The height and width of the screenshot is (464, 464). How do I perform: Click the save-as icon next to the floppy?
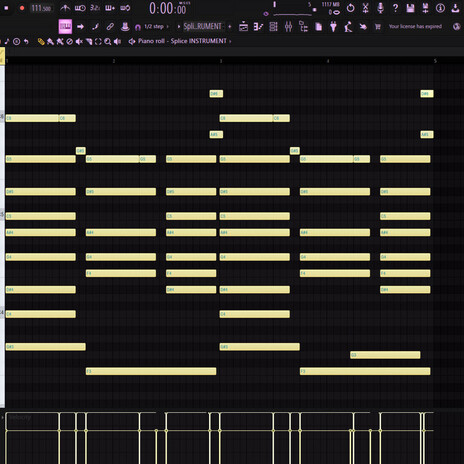point(425,8)
